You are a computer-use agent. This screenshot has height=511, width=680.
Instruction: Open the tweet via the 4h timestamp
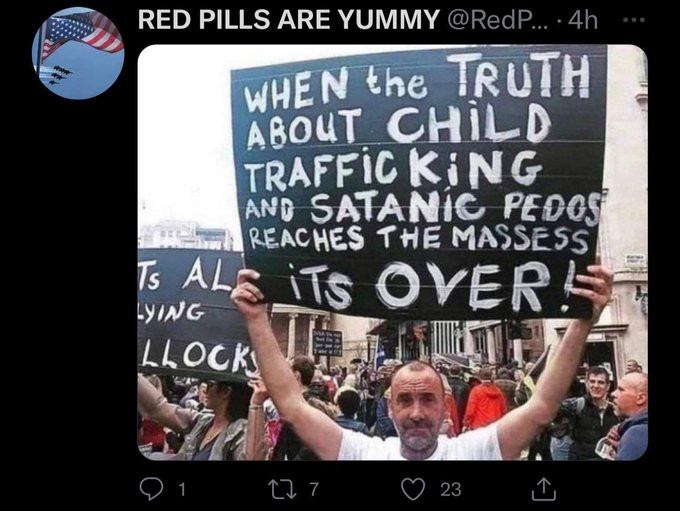583,20
